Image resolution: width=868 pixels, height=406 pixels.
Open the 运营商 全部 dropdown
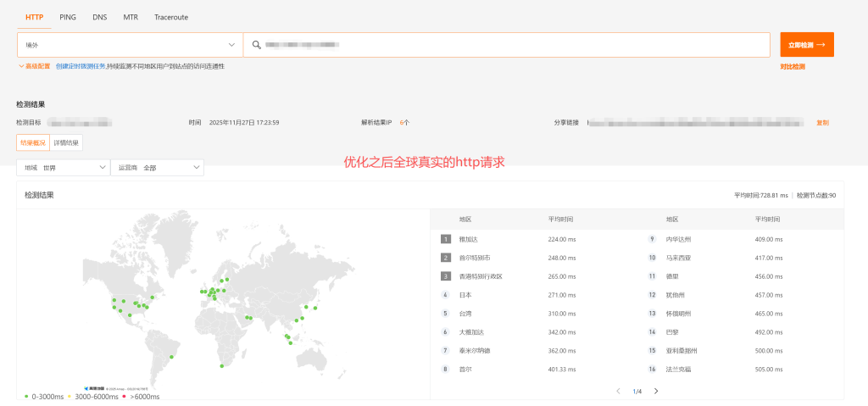pyautogui.click(x=157, y=168)
